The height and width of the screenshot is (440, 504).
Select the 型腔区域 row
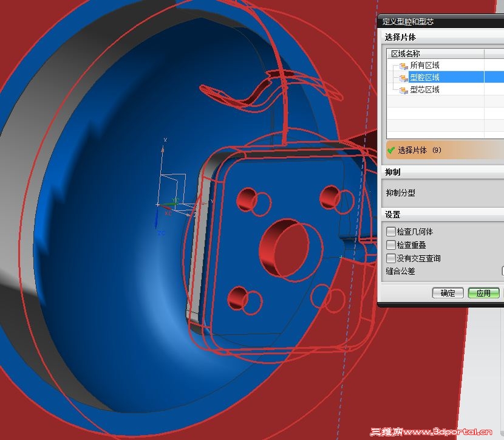(446, 77)
